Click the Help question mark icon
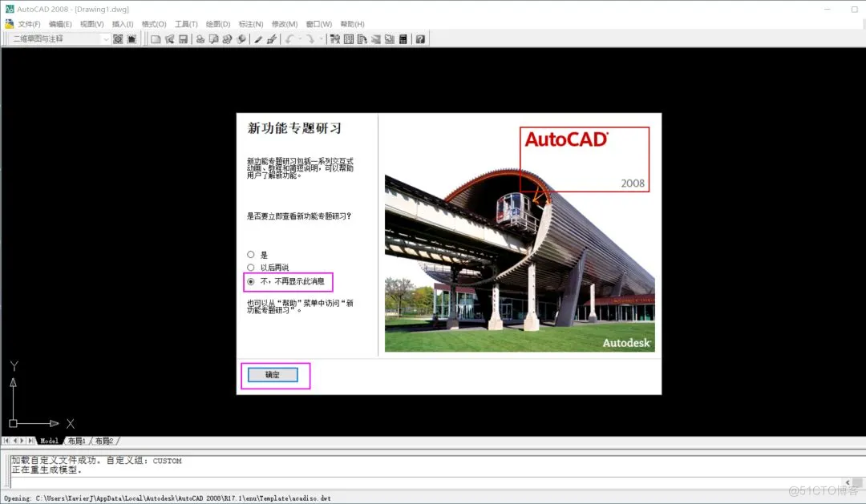This screenshot has width=866, height=504. 420,39
